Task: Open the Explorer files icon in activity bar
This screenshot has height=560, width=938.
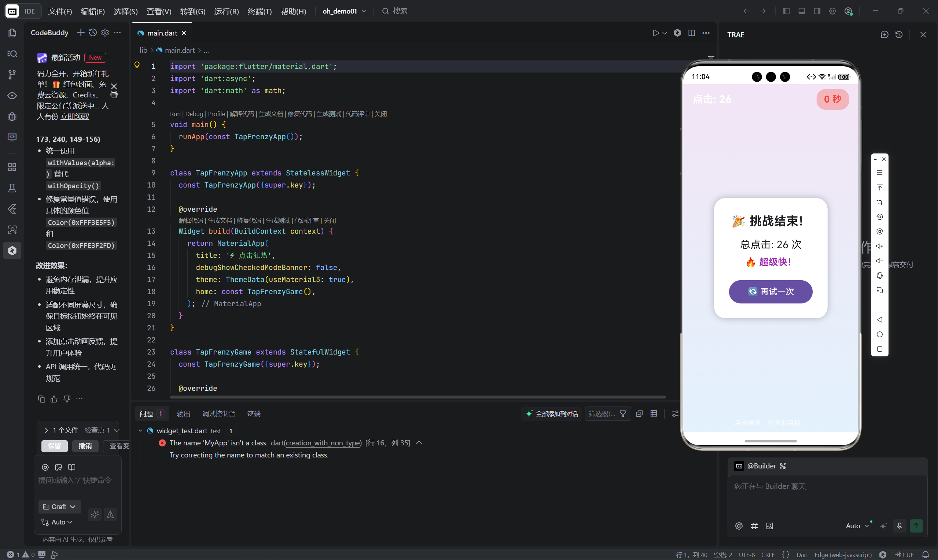Action: [x=12, y=33]
